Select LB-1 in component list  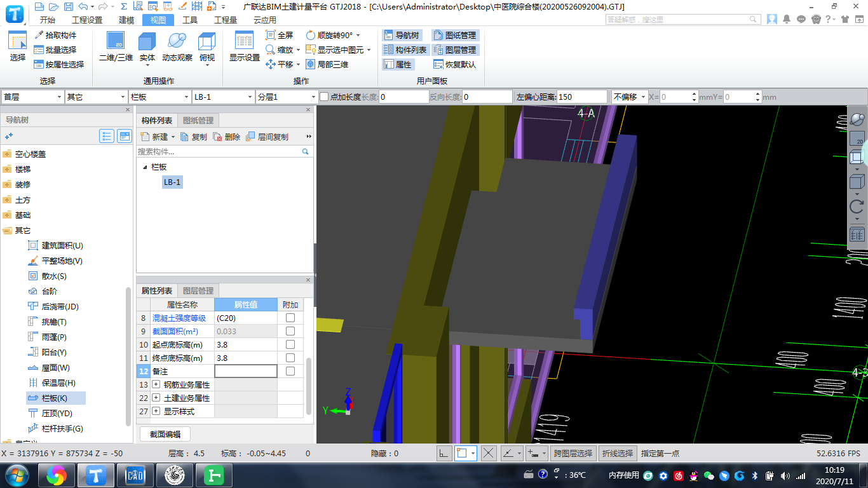pos(172,182)
